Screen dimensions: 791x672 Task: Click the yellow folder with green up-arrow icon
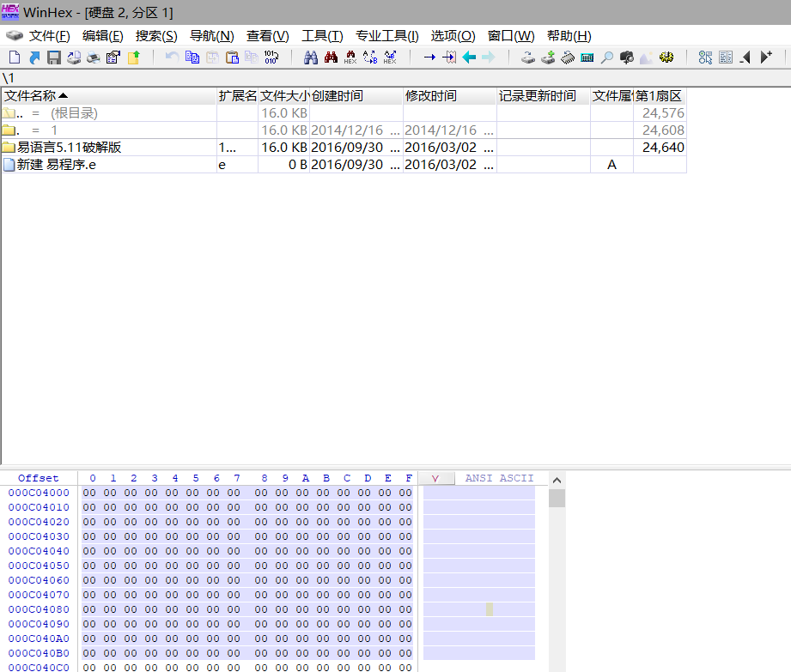(133, 58)
